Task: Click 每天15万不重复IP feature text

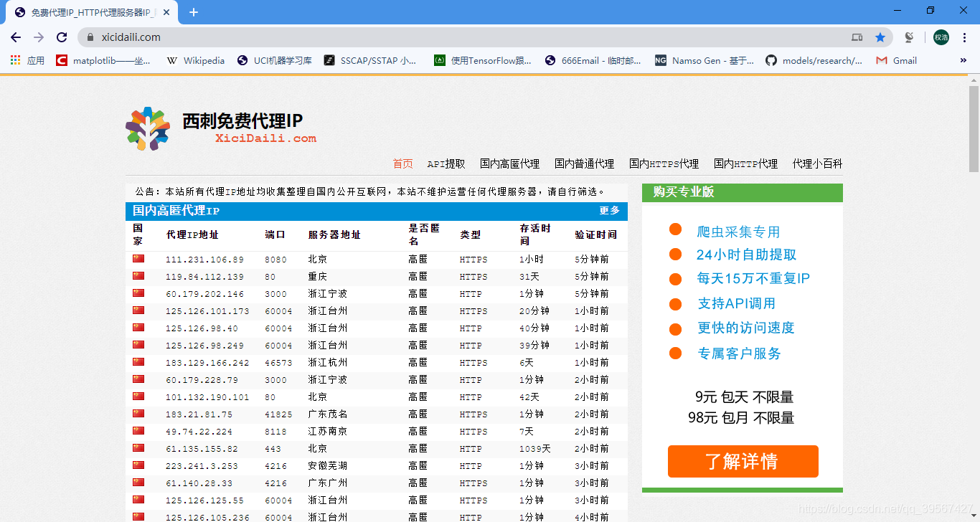Action: click(753, 278)
